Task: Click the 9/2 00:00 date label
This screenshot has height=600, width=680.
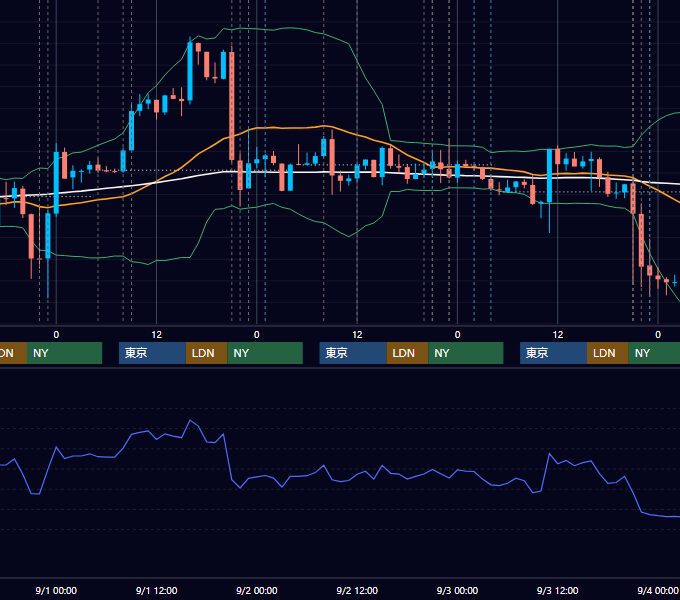Action: pos(257,590)
